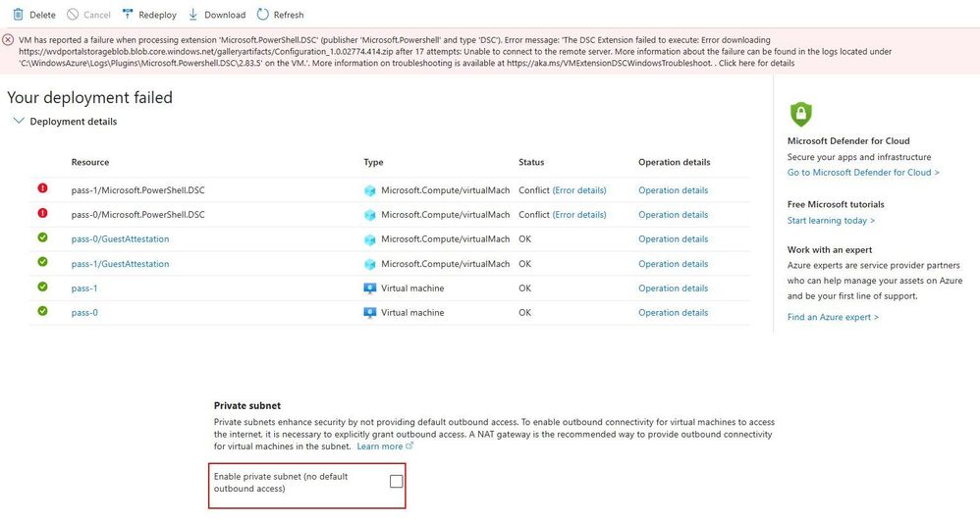Click the red error icon in banner

point(8,40)
